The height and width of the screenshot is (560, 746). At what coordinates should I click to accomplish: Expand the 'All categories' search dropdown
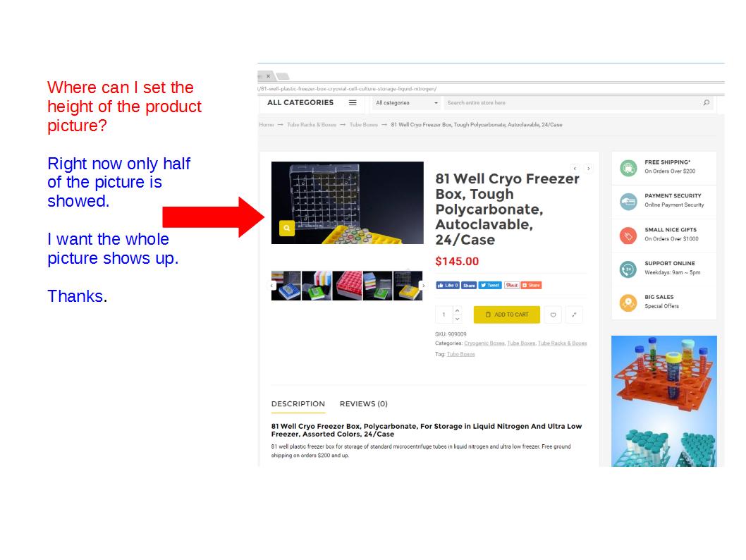tap(407, 103)
